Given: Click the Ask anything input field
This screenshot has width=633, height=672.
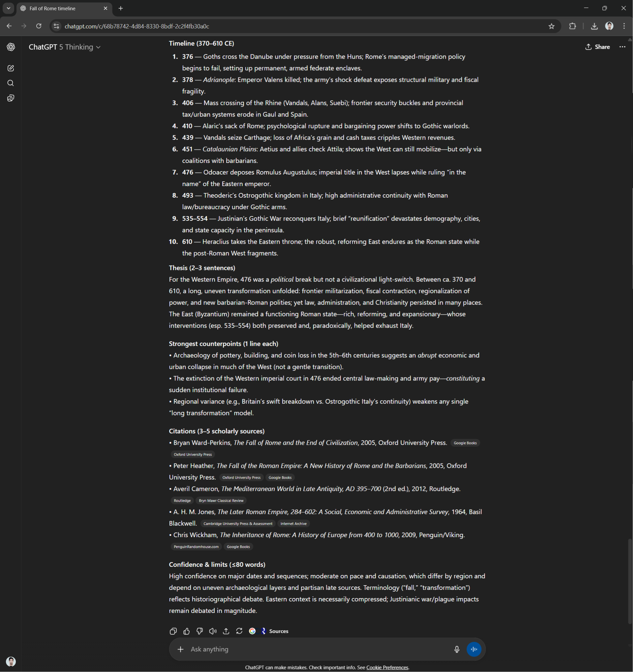Looking at the screenshot, I should click(304, 649).
